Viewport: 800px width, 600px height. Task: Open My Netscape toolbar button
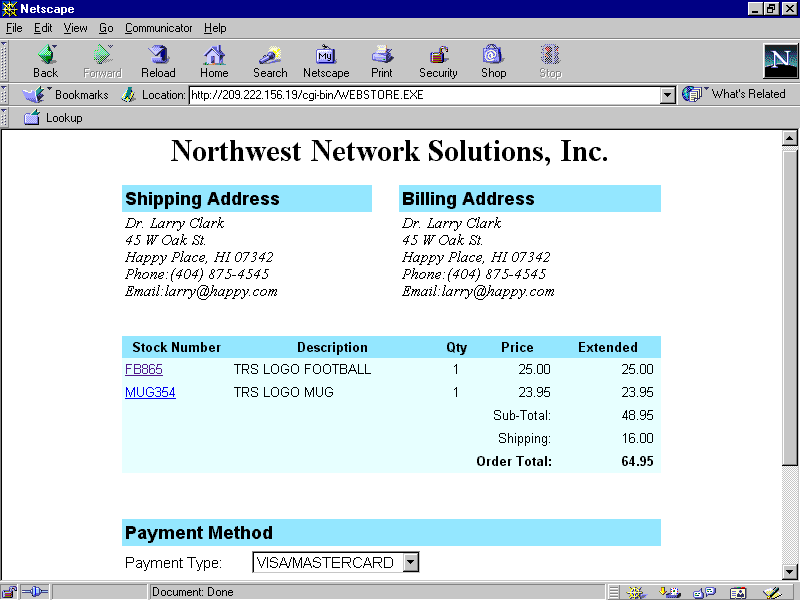tap(326, 61)
